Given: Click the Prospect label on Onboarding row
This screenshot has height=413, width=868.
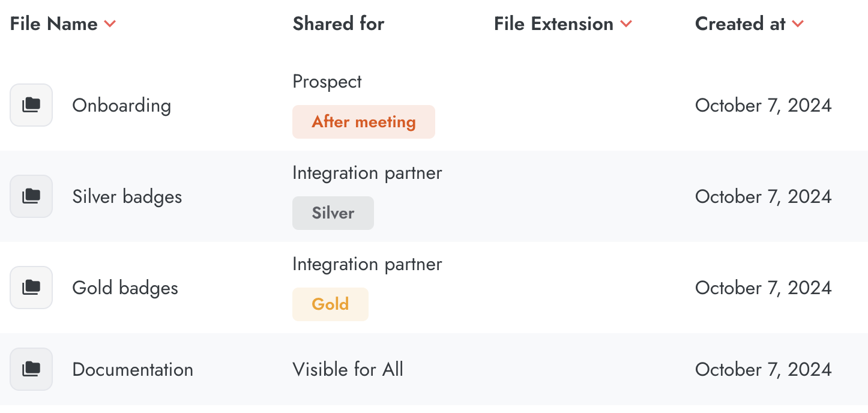Looking at the screenshot, I should 327,82.
